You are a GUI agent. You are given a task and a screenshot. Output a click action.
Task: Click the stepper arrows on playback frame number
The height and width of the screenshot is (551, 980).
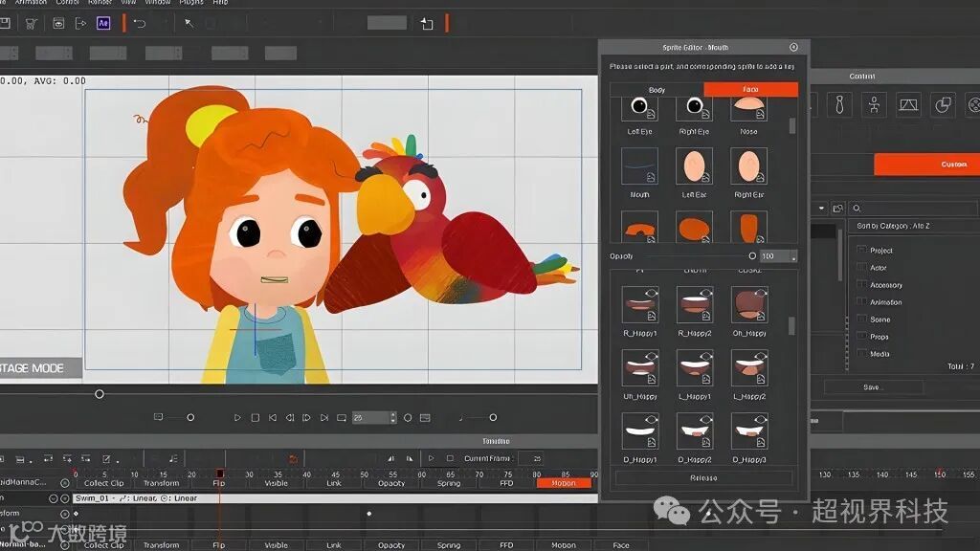[393, 418]
